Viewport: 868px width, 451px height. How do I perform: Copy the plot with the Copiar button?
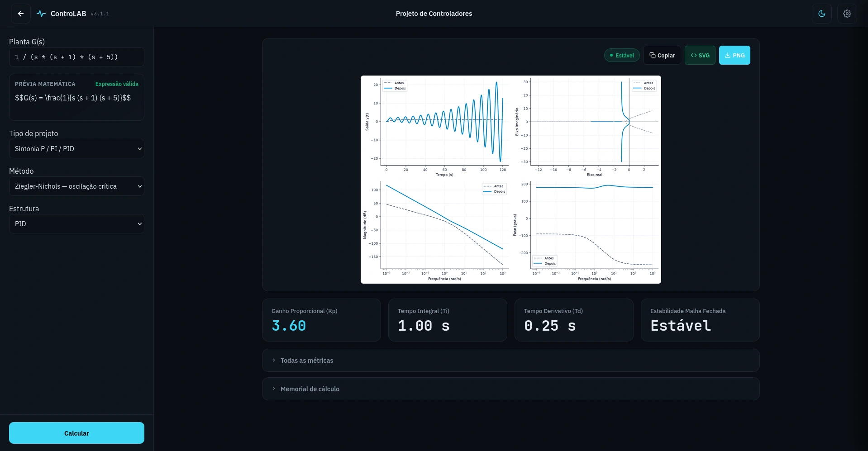pos(662,55)
